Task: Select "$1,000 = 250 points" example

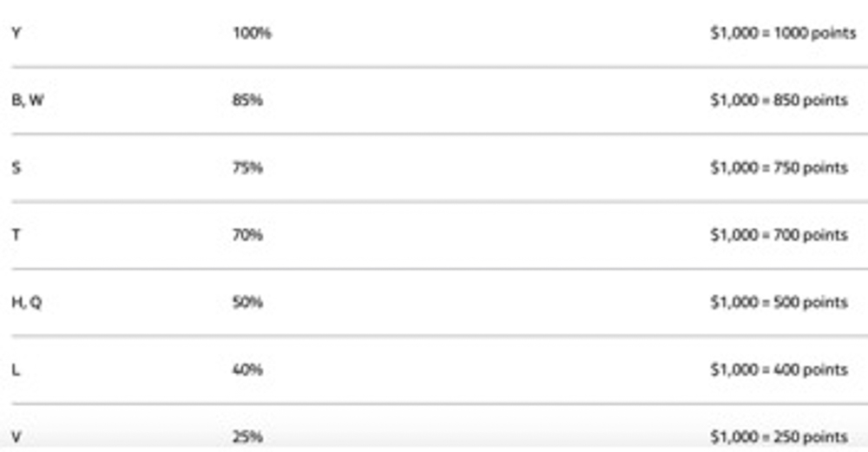Action: point(779,436)
